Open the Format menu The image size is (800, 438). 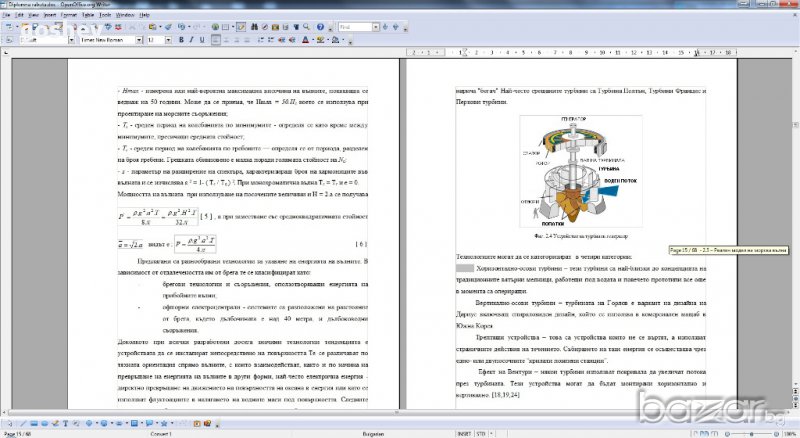click(67, 17)
